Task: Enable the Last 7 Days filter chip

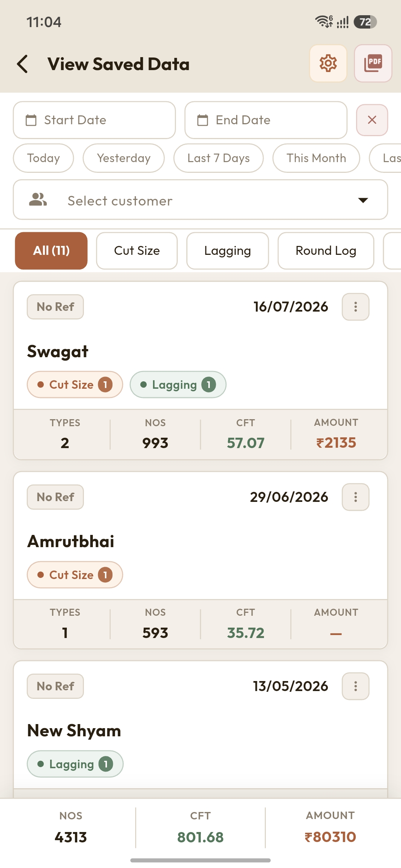Action: click(x=219, y=158)
